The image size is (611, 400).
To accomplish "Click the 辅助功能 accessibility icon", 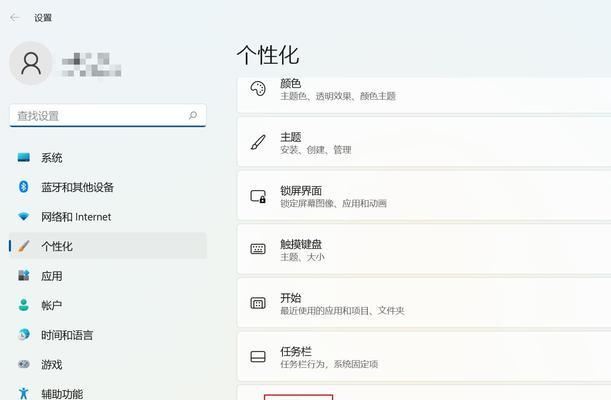I will point(23,393).
